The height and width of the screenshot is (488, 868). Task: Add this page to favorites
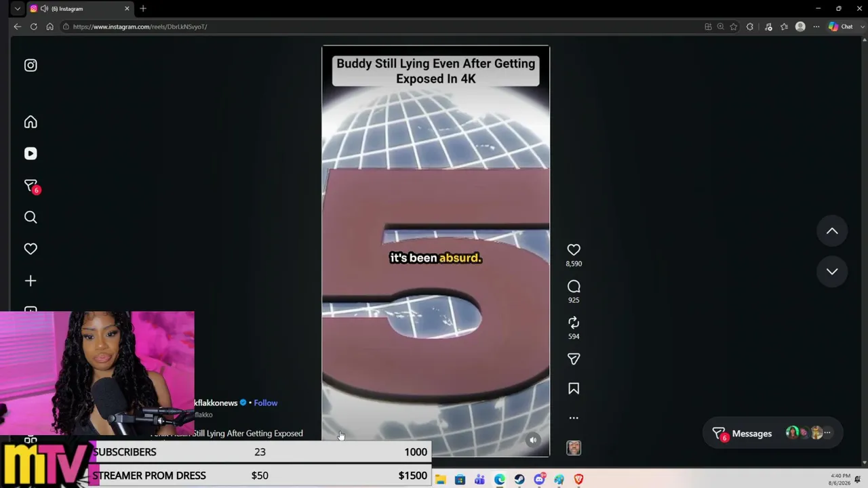734,26
